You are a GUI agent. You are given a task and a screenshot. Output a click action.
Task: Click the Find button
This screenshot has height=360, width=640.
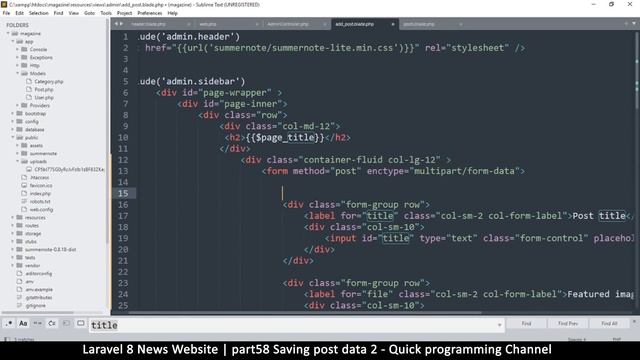(x=526, y=323)
